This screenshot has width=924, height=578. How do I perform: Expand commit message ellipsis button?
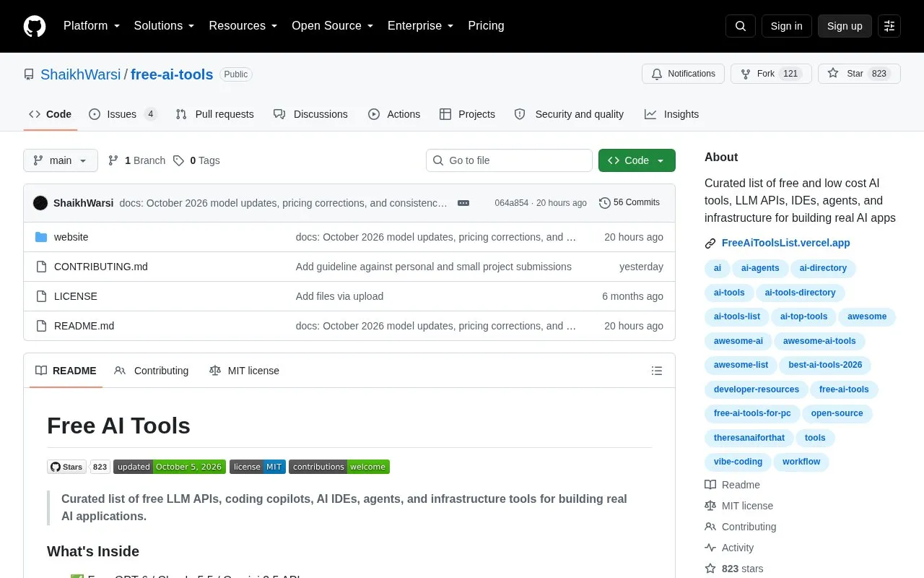pyautogui.click(x=463, y=203)
